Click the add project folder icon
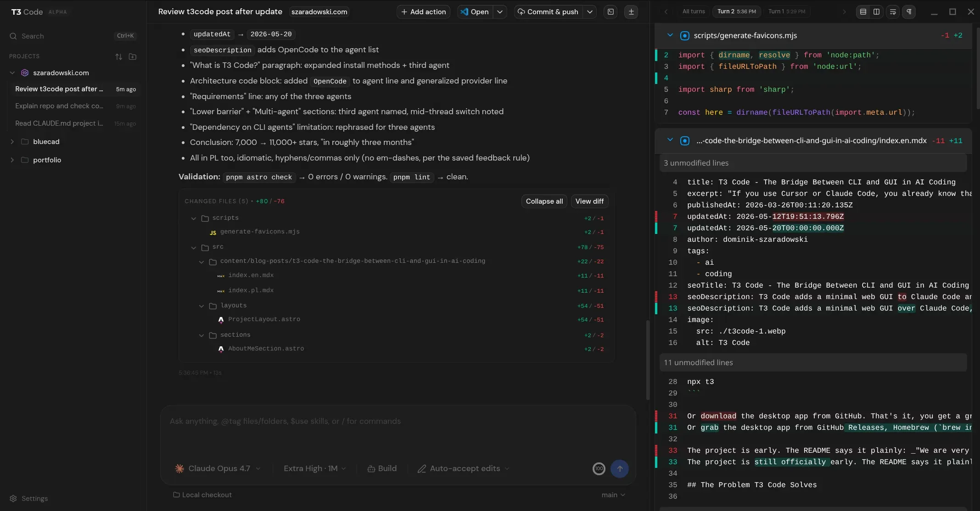This screenshot has height=511, width=980. [133, 56]
